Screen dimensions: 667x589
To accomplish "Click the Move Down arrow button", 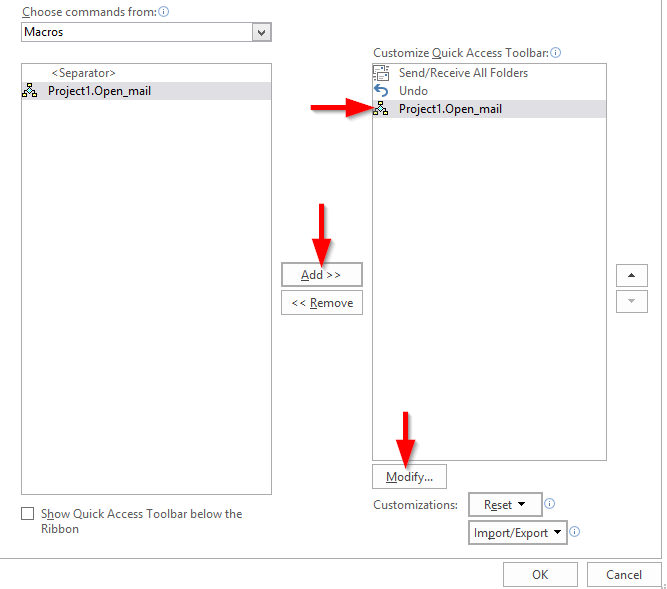I will (x=632, y=302).
